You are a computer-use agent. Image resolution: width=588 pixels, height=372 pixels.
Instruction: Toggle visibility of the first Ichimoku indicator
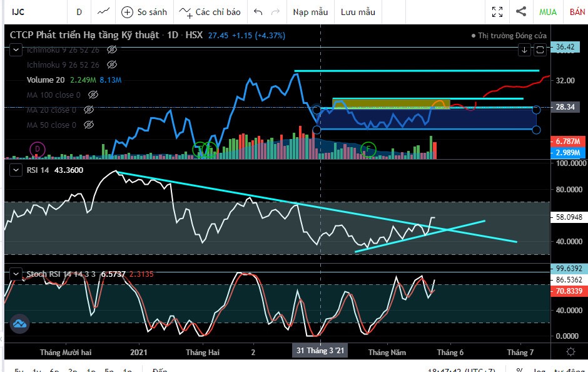click(112, 49)
